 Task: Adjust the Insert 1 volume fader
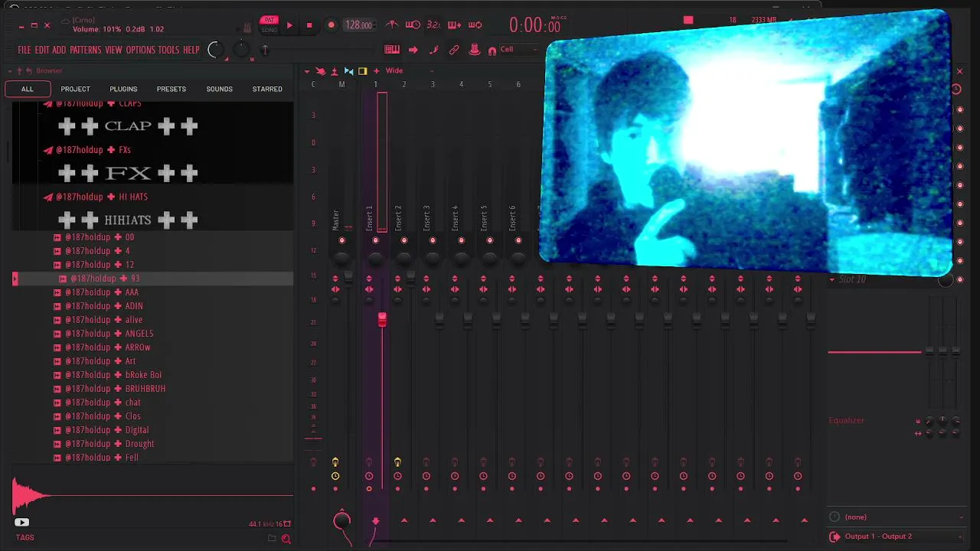(x=382, y=319)
